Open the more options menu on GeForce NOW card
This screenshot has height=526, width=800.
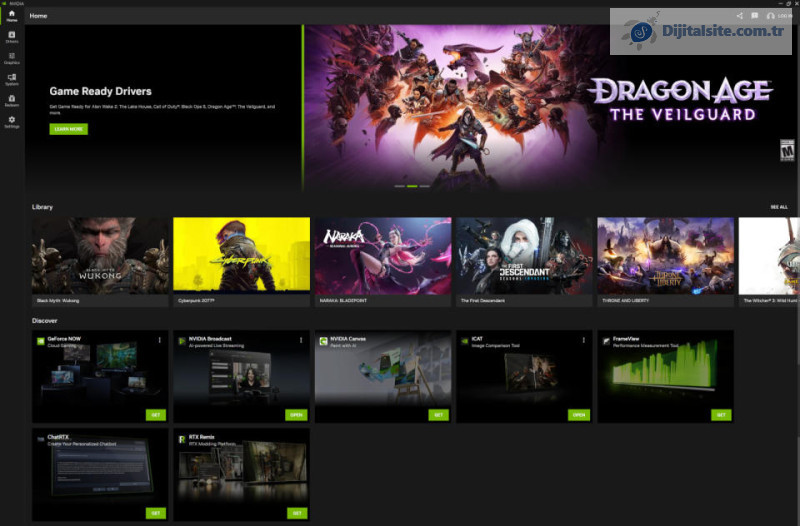pos(160,340)
